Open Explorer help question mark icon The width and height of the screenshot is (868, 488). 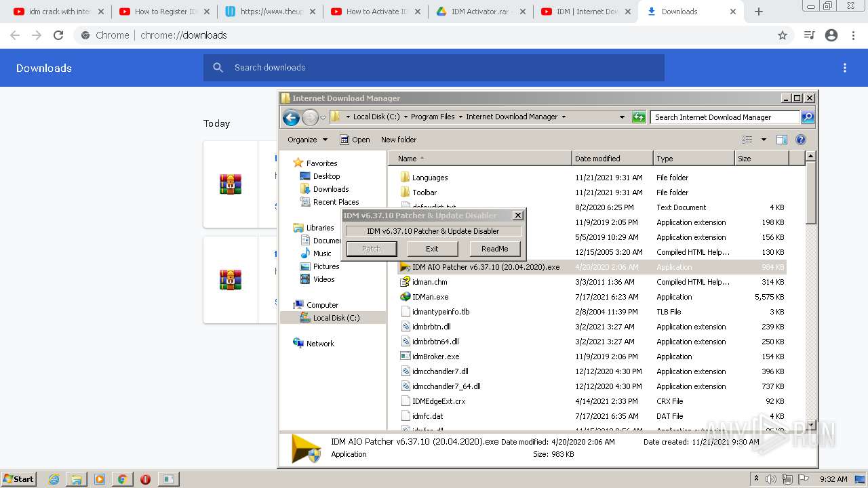801,140
